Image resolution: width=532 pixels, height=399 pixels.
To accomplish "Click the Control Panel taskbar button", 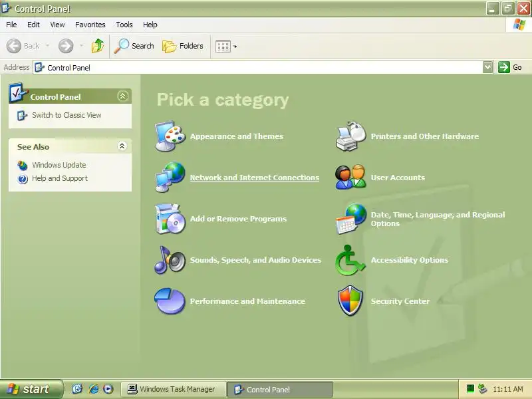I will click(x=280, y=390).
